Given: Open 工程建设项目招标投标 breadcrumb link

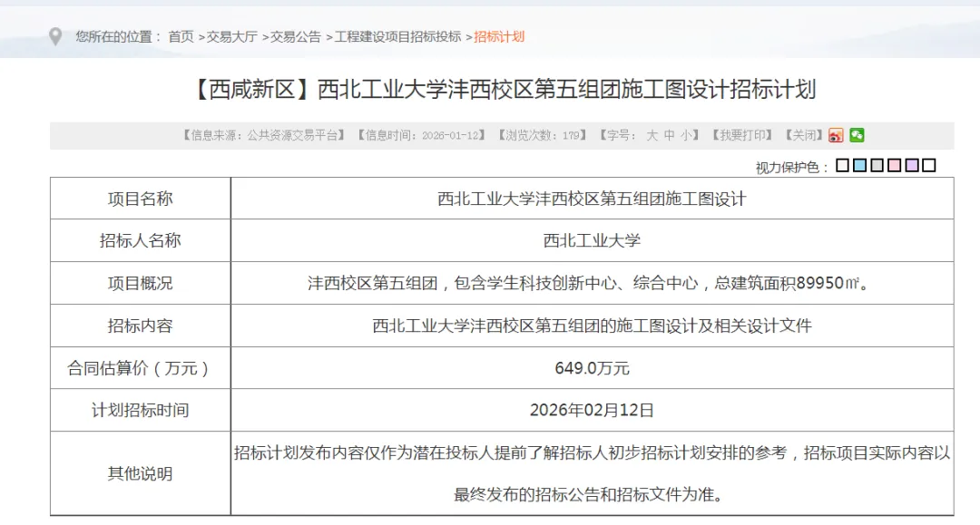Looking at the screenshot, I should [397, 37].
